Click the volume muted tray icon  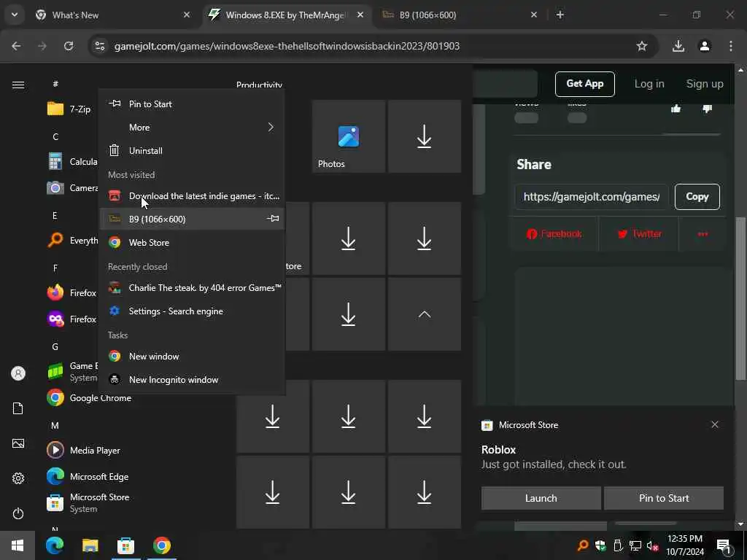coord(653,545)
